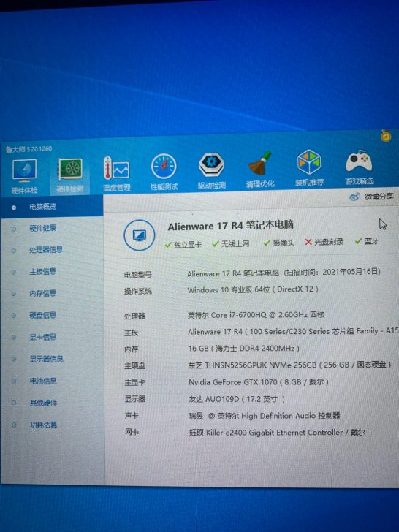399x532 pixels.
Task: Share via 微博分享 link
Action: 379,196
